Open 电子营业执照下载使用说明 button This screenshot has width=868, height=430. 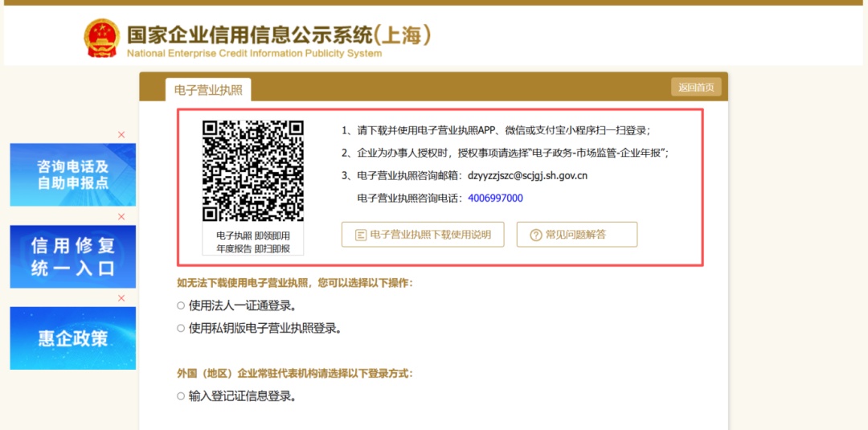coord(423,235)
